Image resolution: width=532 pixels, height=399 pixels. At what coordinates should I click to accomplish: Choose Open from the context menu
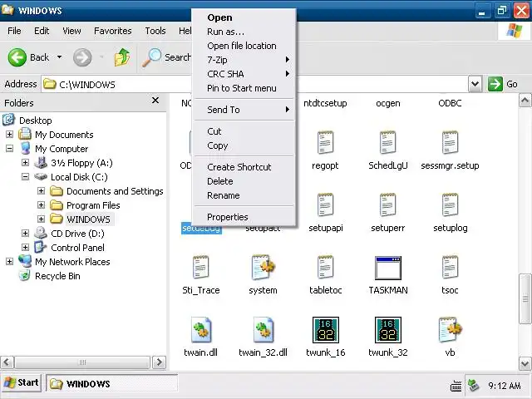(x=244, y=17)
